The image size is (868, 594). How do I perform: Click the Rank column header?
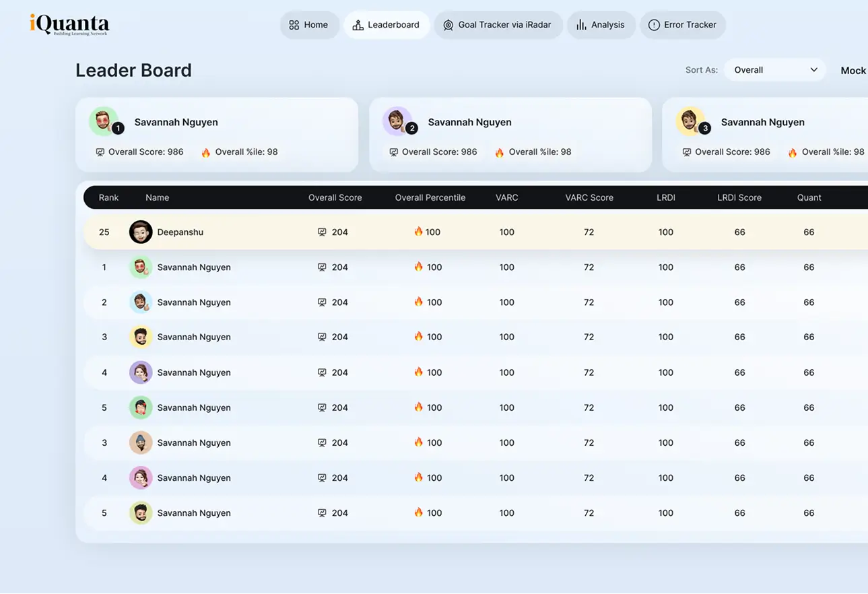click(x=108, y=197)
